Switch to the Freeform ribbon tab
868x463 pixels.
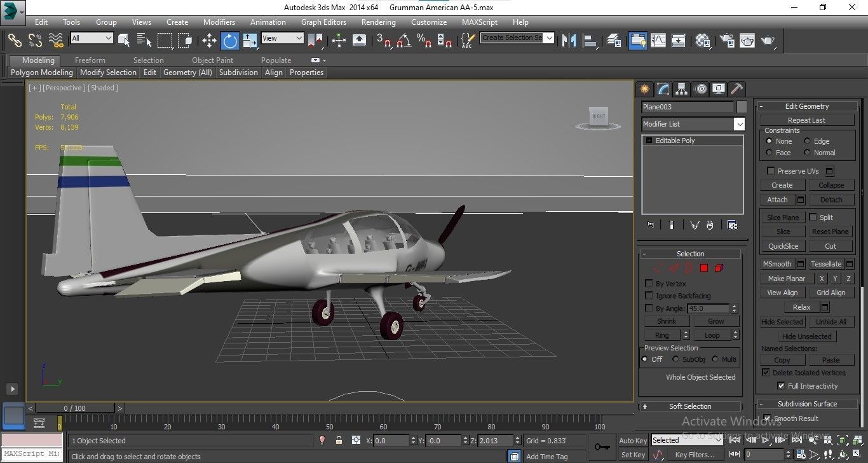[90, 60]
